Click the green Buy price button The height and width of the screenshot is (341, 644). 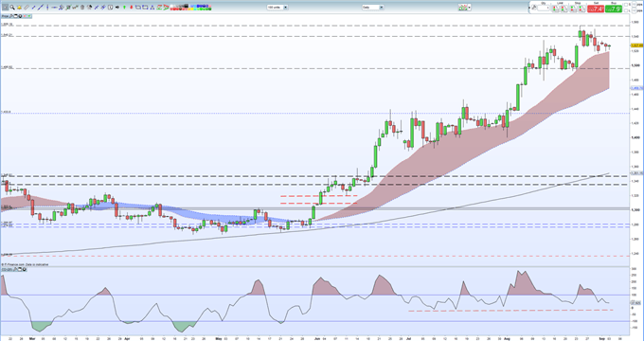614,9
